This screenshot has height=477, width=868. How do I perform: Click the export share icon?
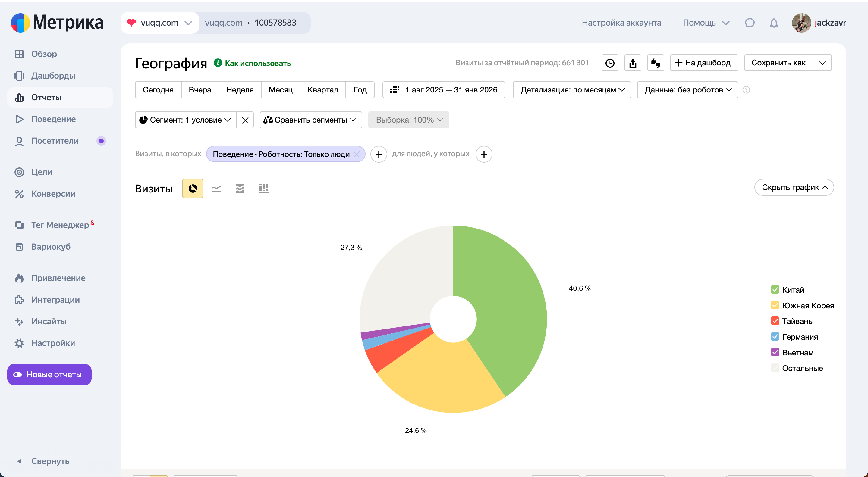633,63
